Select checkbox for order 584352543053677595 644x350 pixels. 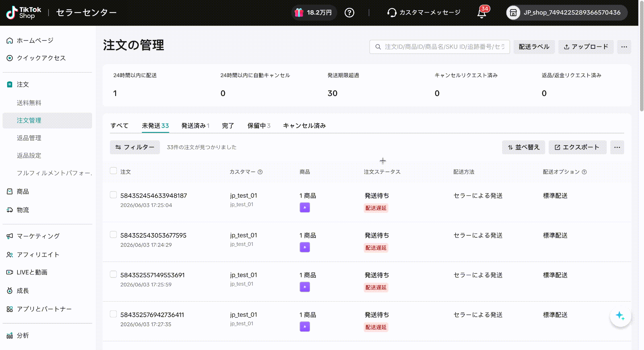(113, 234)
